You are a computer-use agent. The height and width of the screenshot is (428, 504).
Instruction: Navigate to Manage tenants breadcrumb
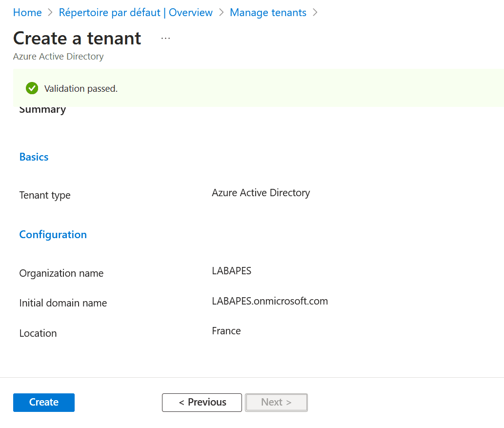tap(268, 13)
